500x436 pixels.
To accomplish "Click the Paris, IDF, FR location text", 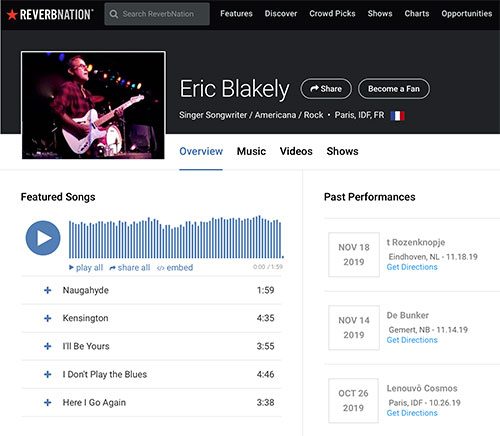I will [x=359, y=115].
